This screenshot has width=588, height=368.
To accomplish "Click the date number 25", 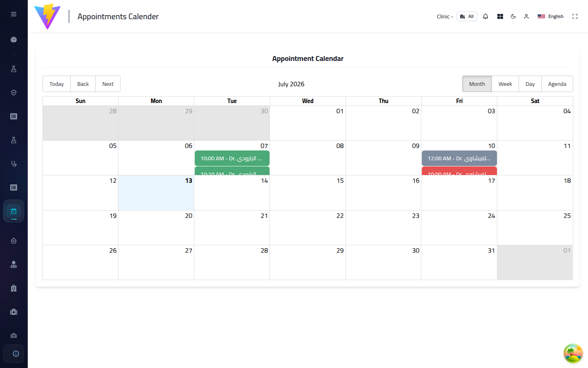I will 567,216.
